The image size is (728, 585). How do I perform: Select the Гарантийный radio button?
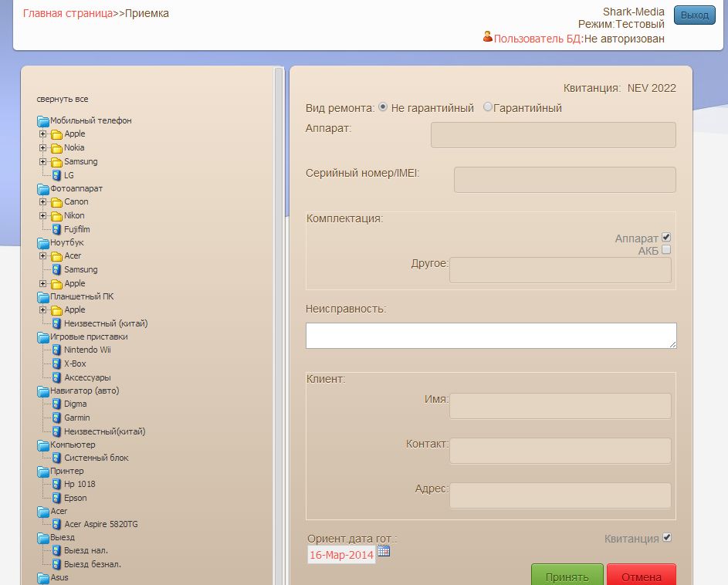[x=487, y=107]
